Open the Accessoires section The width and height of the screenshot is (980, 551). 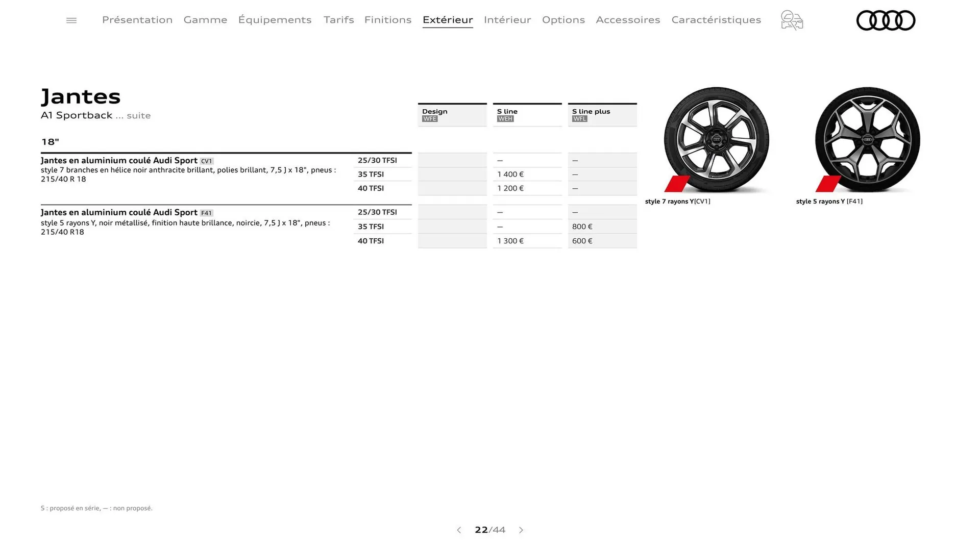(628, 20)
